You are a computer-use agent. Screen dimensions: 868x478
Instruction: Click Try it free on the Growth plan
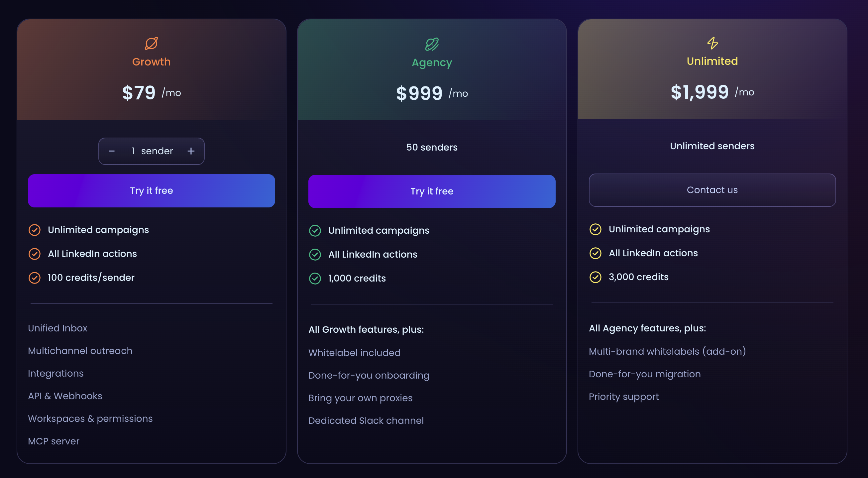[x=151, y=190]
